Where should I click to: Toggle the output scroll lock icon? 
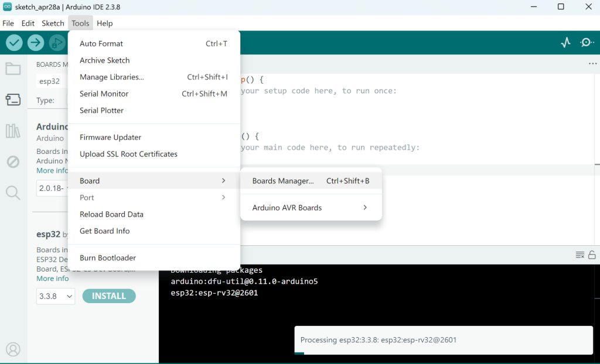pos(592,255)
